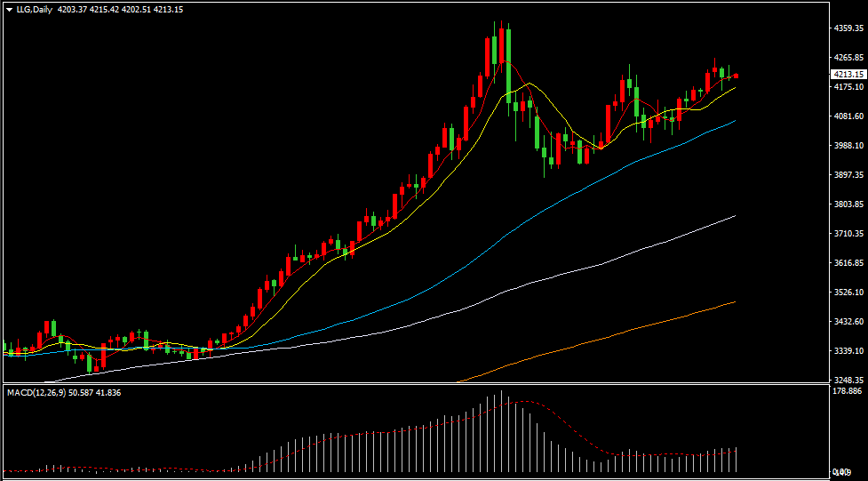Click the 3710.35 price axis label
Screen dimensions: 868x481
[x=848, y=234]
